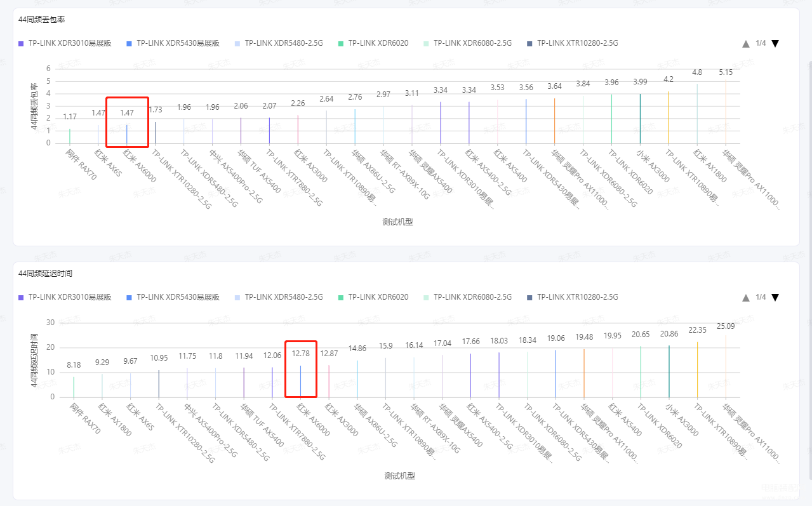Screen dimensions: 812x506
Task: Toggle TP-LINK XDR5480-2.5G legend in 44同频延迟时间 chart
Action: pyautogui.click(x=279, y=297)
